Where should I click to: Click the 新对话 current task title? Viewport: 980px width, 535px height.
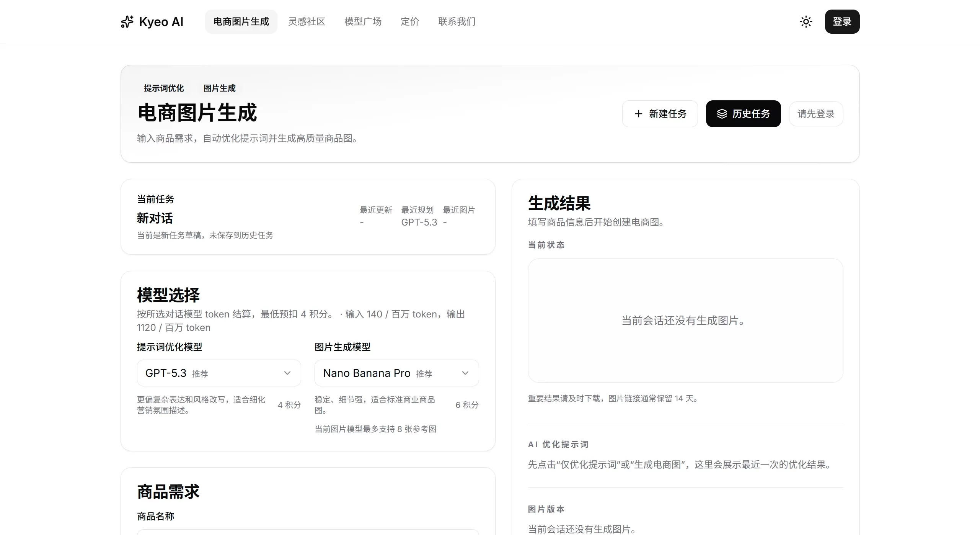pos(155,218)
